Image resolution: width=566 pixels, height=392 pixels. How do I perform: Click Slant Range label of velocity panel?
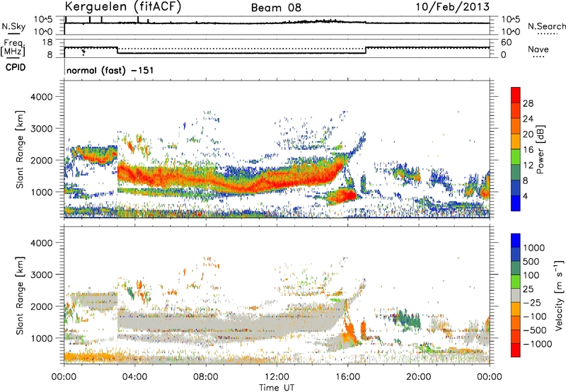coord(20,295)
